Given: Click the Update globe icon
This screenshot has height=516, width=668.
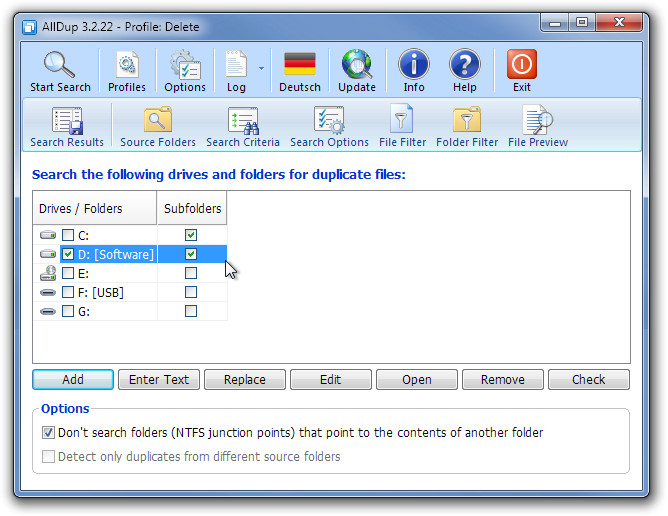Looking at the screenshot, I should [x=357, y=65].
